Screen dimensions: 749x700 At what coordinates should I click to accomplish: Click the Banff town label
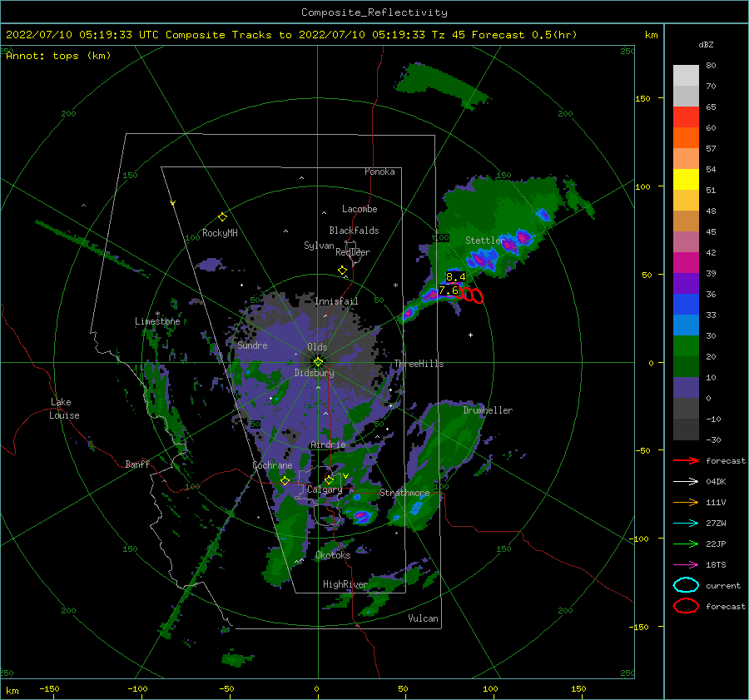coord(137,464)
